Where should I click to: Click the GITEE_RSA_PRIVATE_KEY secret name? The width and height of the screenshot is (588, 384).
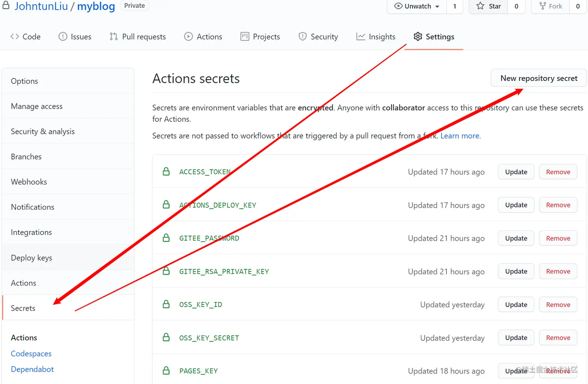tap(224, 272)
